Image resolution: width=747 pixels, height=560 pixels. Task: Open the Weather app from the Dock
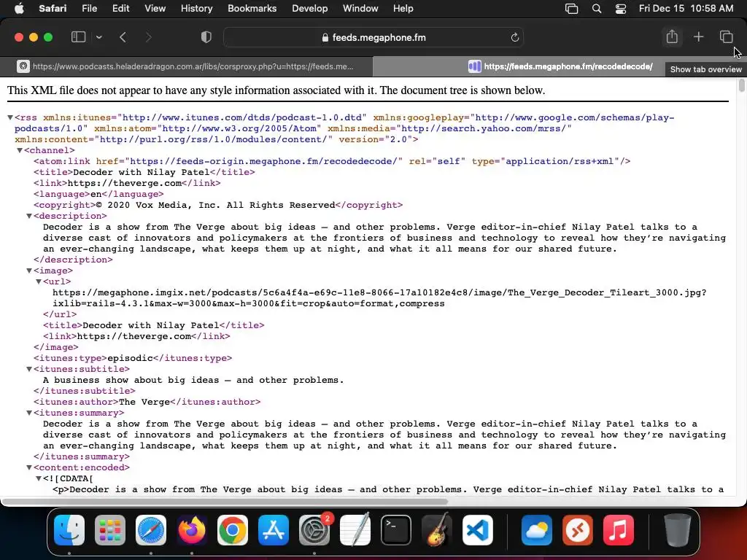point(537,530)
